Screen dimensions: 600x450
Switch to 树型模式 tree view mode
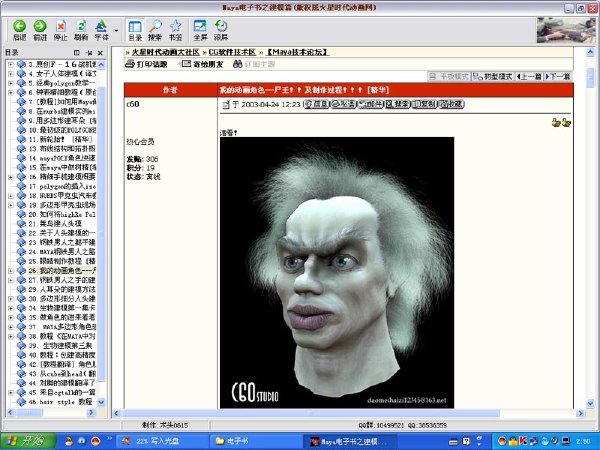tap(493, 77)
